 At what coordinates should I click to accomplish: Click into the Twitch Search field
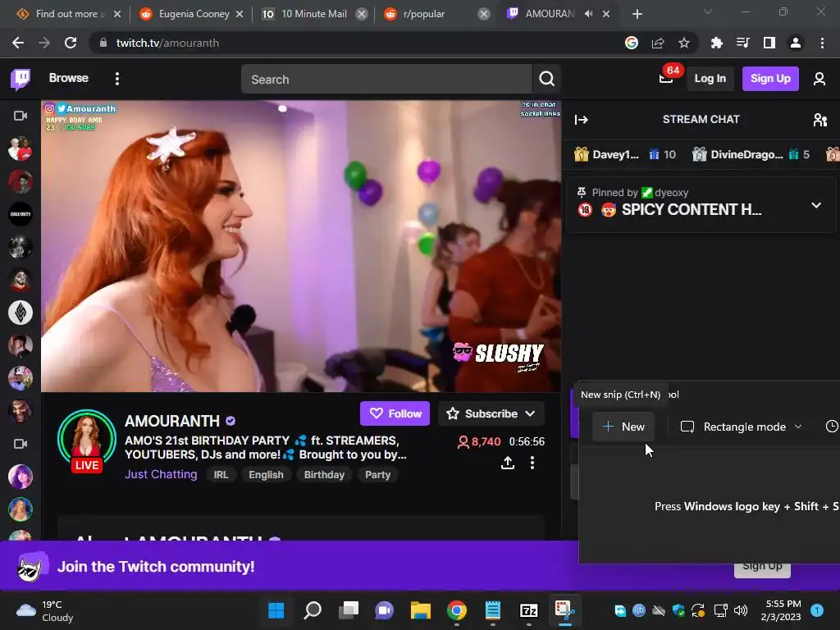(x=386, y=80)
